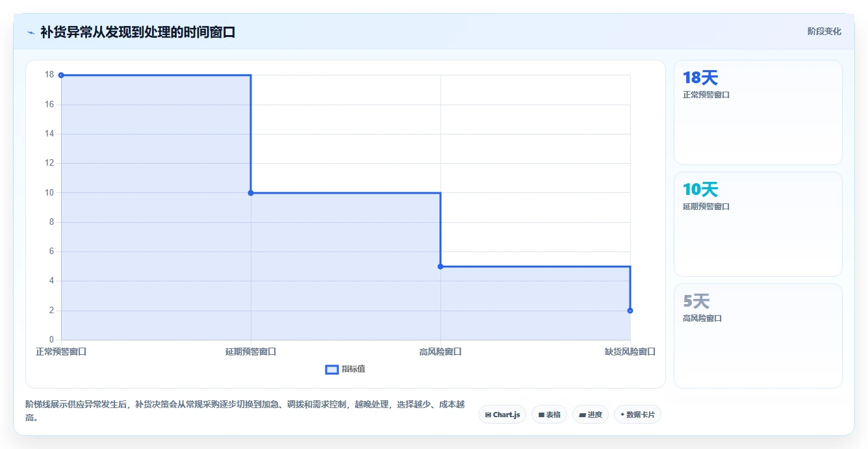This screenshot has width=868, height=449.
Task: Click the data point at 延期预警窗口 value 10
Action: coord(251,193)
